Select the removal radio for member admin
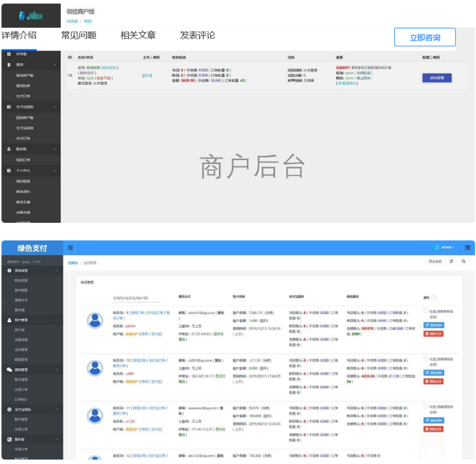 425,311
